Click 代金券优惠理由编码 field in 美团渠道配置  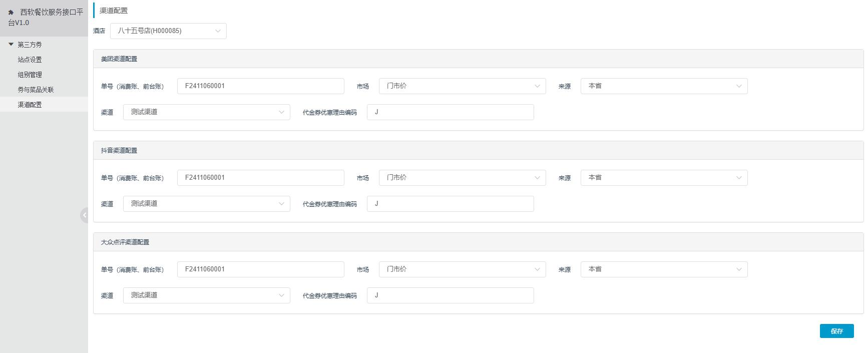point(451,112)
